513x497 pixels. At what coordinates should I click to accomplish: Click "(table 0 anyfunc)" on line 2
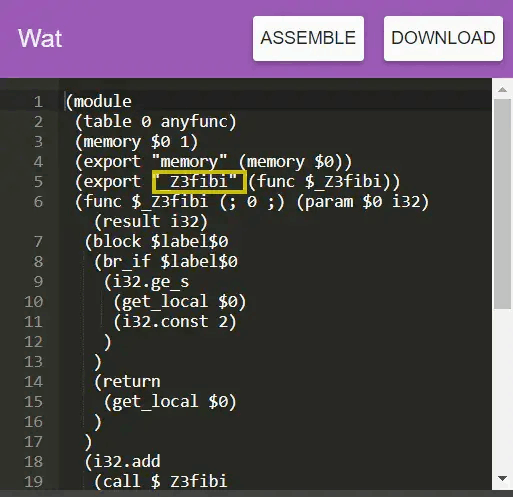pos(156,122)
